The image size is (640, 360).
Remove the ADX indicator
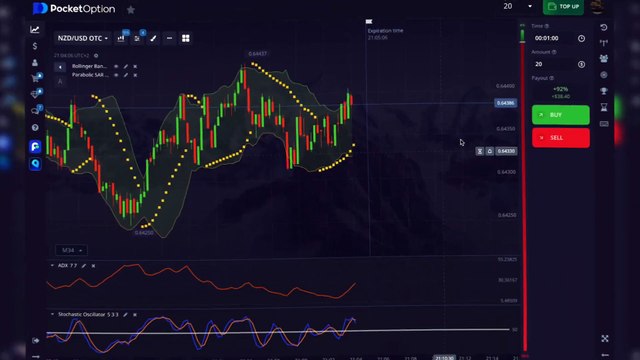coord(93,266)
